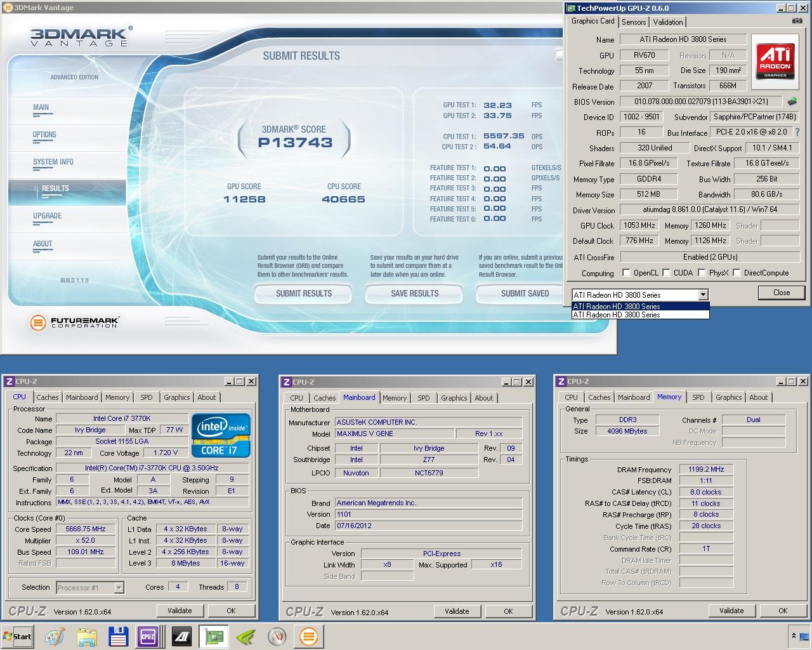Close GPU-Z with the Close button
The width and height of the screenshot is (812, 650).
[x=782, y=293]
